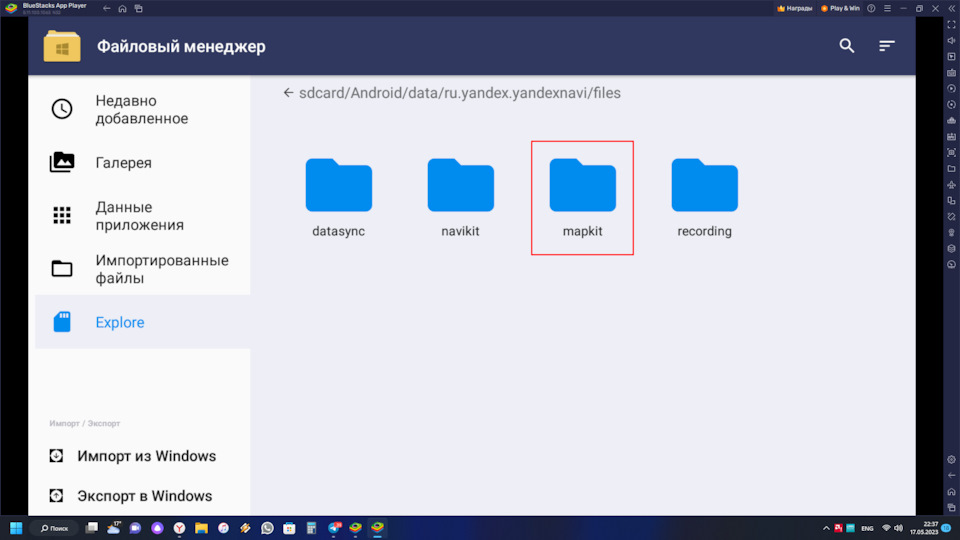Open the mapkit folder
This screenshot has height=540, width=960.
(582, 198)
